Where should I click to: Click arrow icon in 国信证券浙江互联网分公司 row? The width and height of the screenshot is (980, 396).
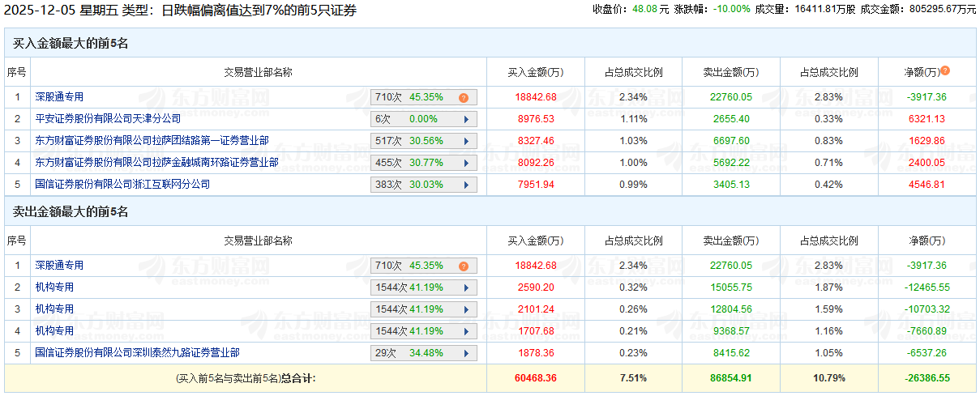tap(466, 185)
